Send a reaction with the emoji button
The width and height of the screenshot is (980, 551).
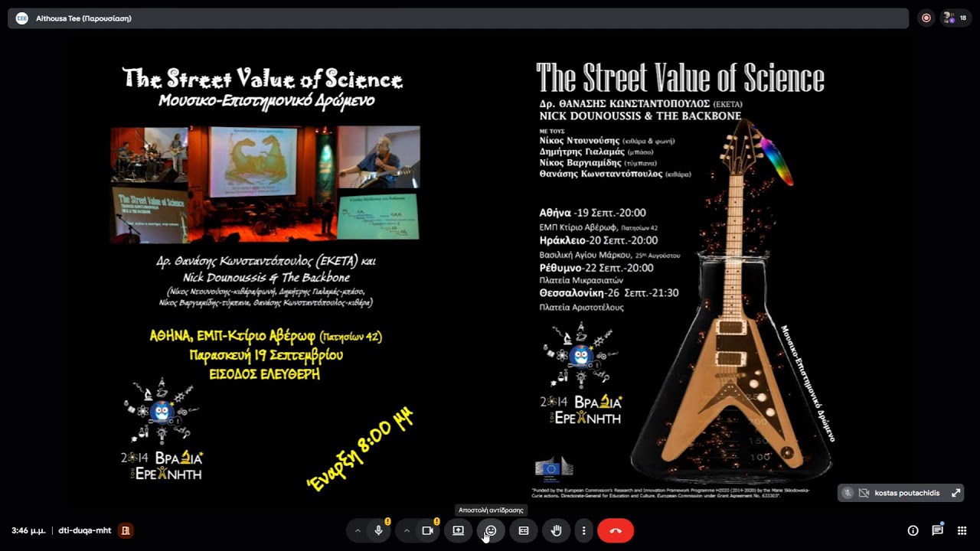(491, 530)
